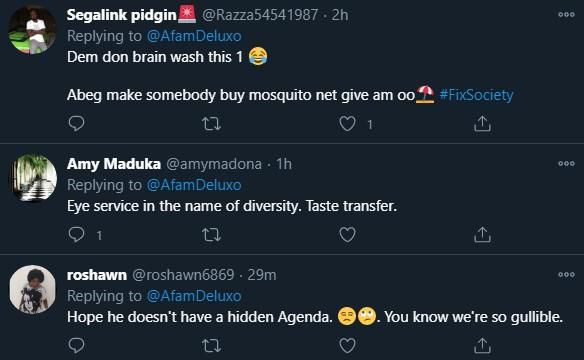This screenshot has width=584, height=360.
Task: Share Segalink pidgin's tweet
Action: [482, 124]
